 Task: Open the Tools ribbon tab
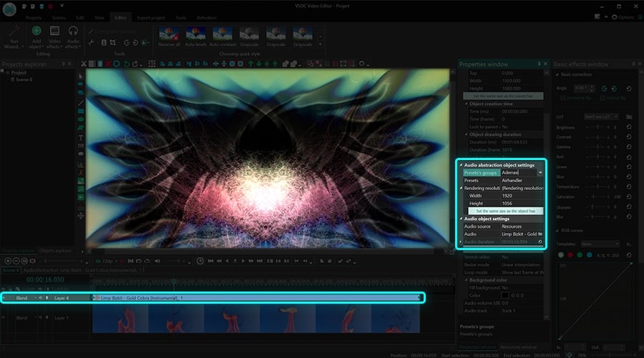[x=181, y=18]
